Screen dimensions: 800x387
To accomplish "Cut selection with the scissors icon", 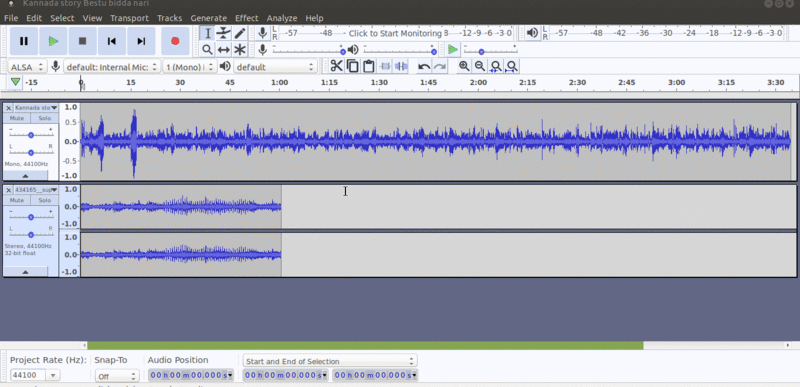I will (x=336, y=66).
